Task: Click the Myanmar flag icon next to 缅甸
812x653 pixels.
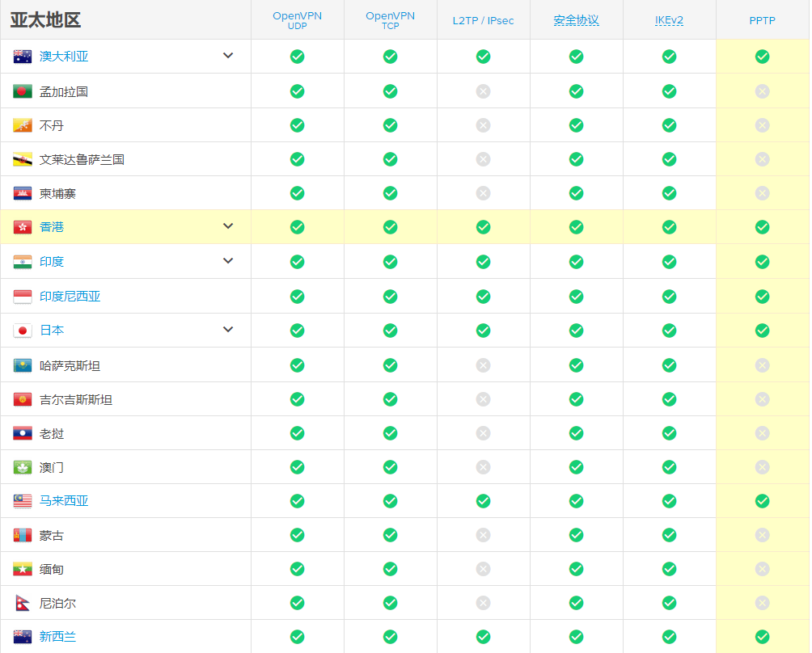Action: 23,569
